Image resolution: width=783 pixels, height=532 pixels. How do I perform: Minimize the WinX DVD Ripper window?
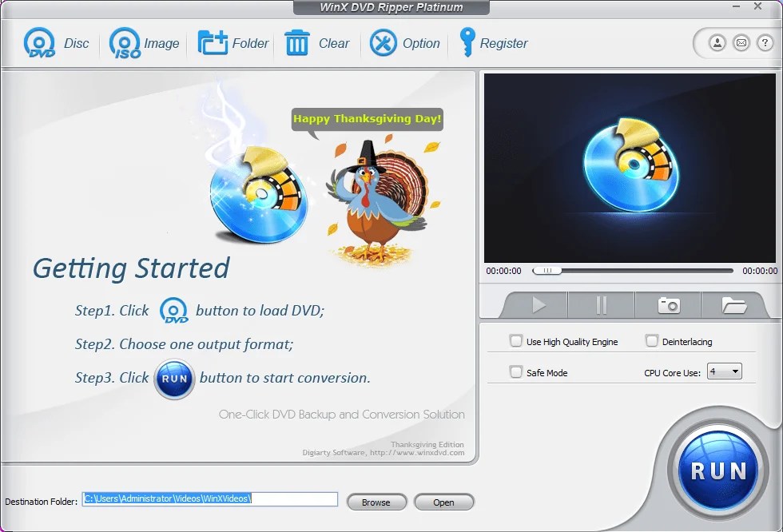(x=736, y=6)
